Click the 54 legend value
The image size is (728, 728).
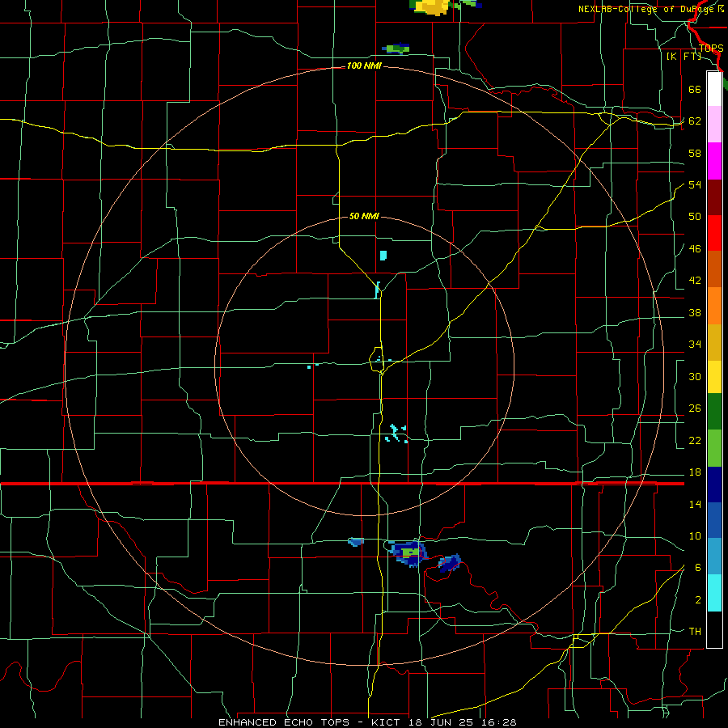coord(695,184)
